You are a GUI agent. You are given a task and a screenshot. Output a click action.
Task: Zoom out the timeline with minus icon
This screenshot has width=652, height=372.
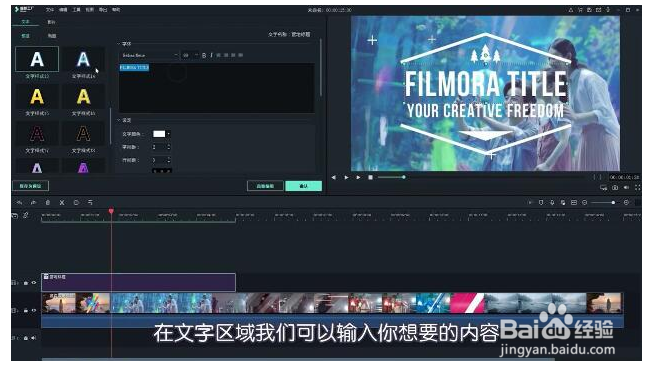coord(585,202)
